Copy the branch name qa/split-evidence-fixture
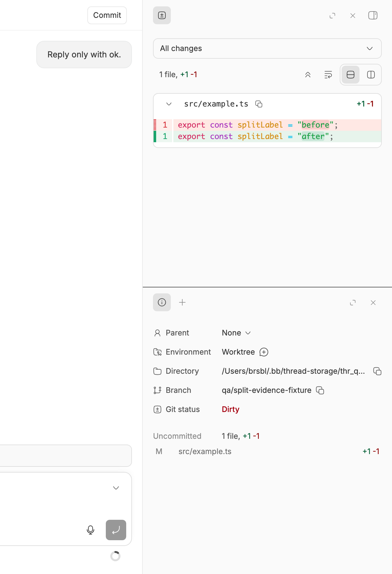The height and width of the screenshot is (574, 392). 320,390
